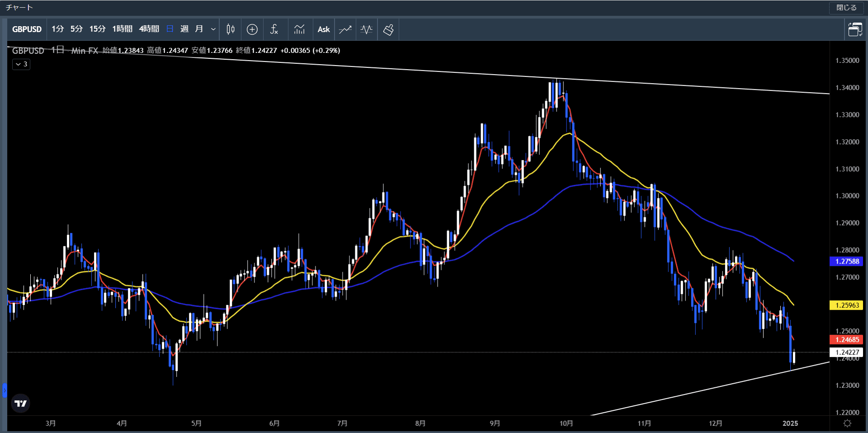
Task: Toggle the Ask price button
Action: pos(324,29)
